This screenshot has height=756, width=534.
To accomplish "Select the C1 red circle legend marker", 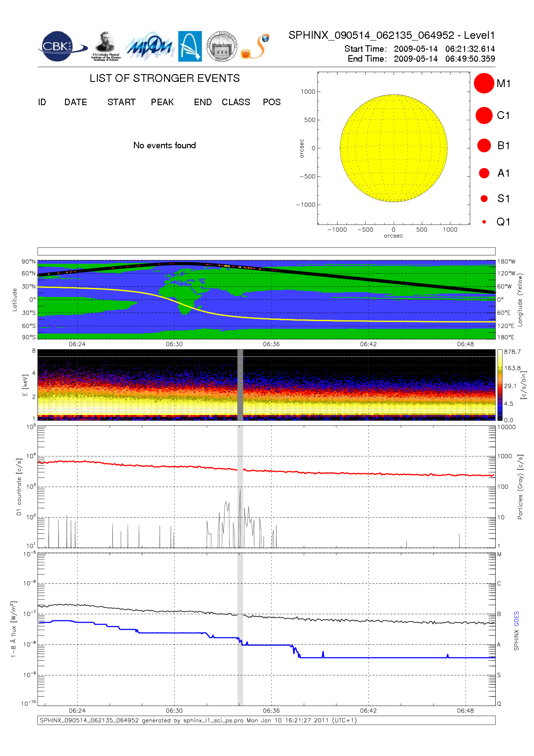I will [484, 116].
